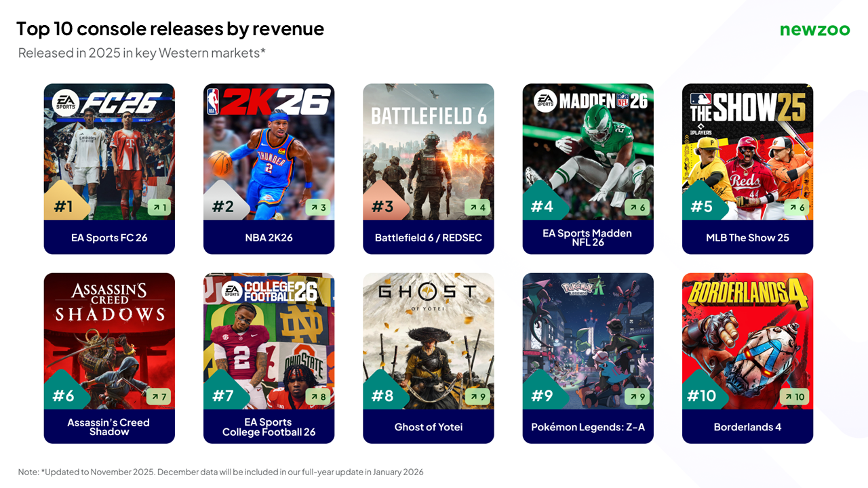Open the Assassin's Creed Shadows cover art
This screenshot has width=868, height=488.
pyautogui.click(x=109, y=341)
